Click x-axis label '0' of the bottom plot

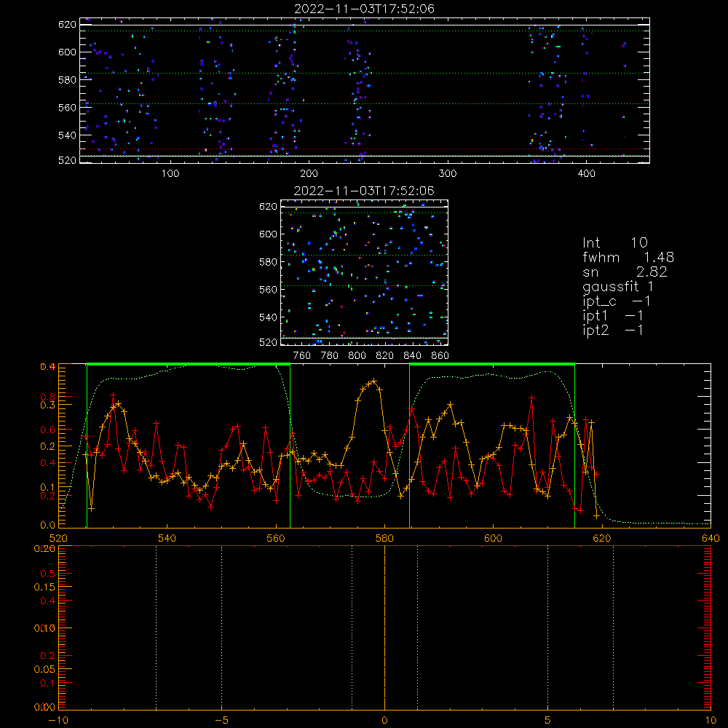(x=384, y=720)
